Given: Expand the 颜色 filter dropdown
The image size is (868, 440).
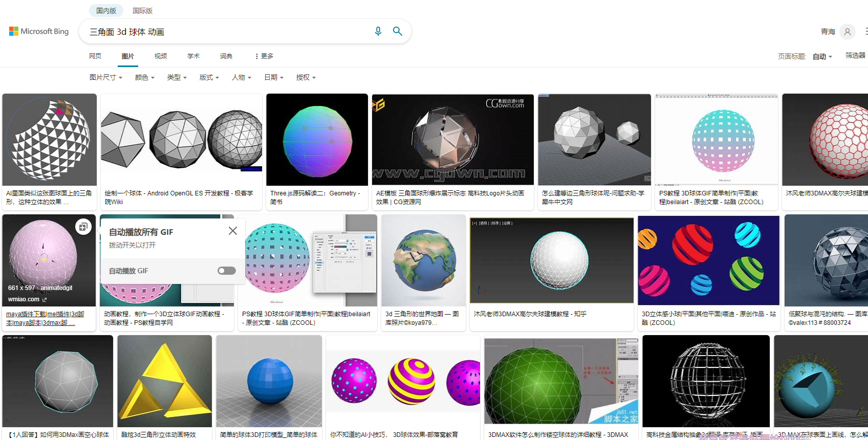Looking at the screenshot, I should tap(145, 77).
